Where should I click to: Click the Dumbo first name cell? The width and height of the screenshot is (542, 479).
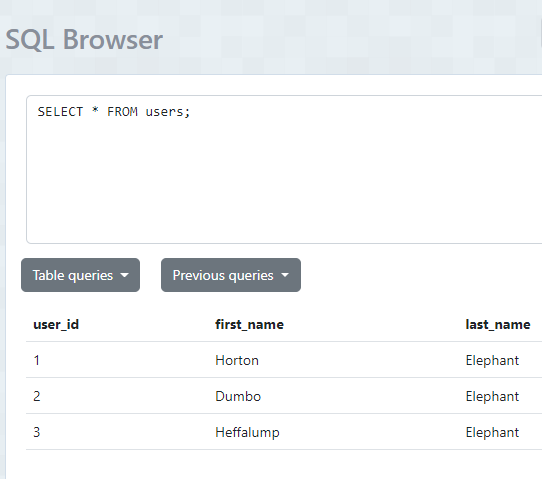238,396
